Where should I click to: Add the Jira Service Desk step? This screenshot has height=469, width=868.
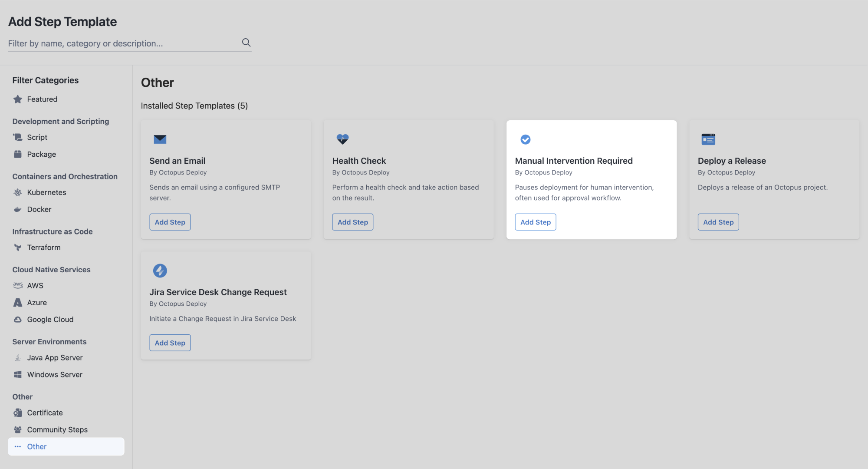click(x=170, y=343)
